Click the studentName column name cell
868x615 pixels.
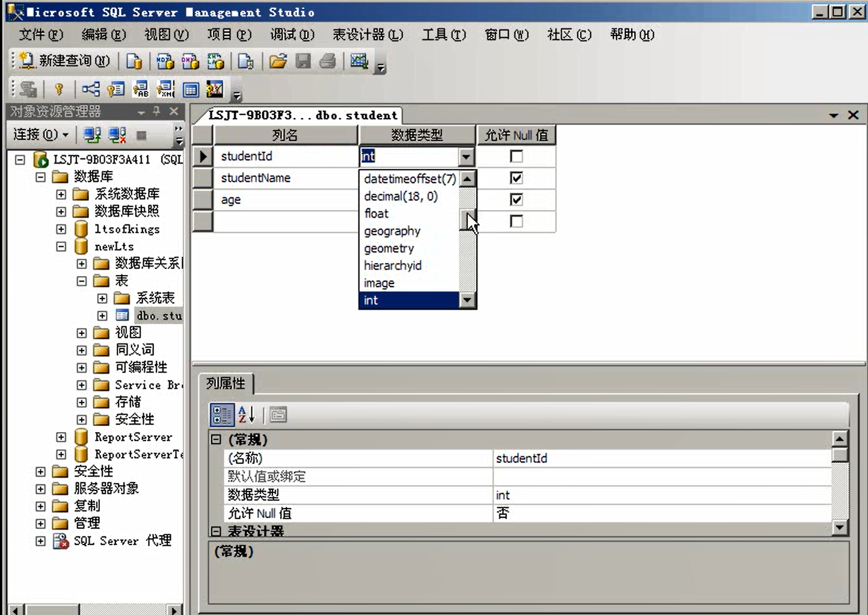[x=286, y=178]
